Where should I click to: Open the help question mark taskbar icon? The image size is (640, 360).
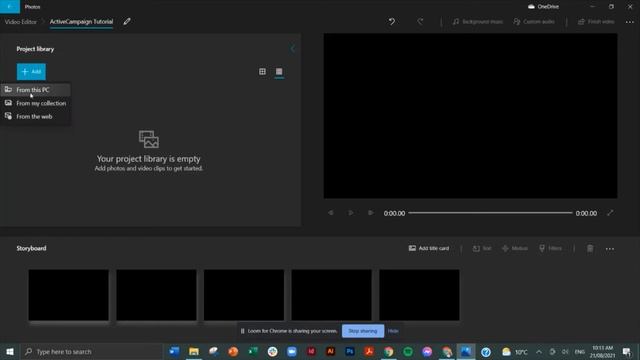486,351
